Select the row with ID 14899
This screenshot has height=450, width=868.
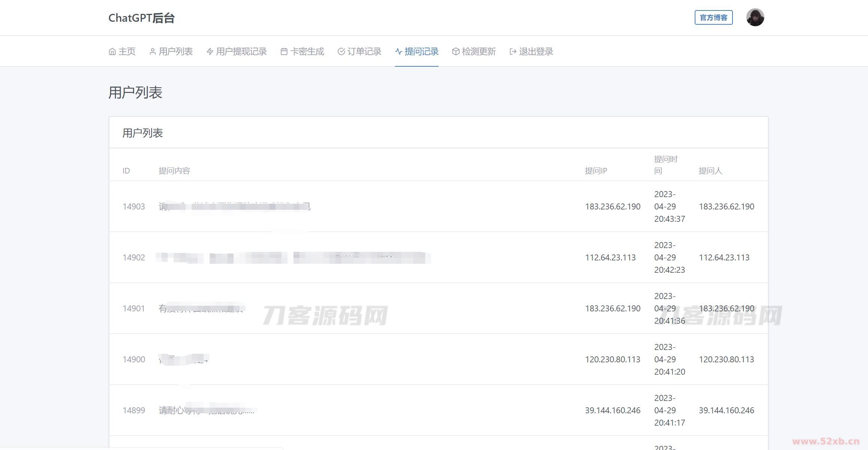pyautogui.click(x=134, y=410)
